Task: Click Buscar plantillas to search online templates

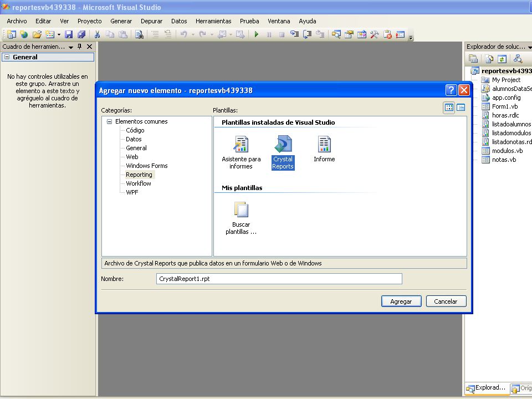Action: tap(241, 218)
